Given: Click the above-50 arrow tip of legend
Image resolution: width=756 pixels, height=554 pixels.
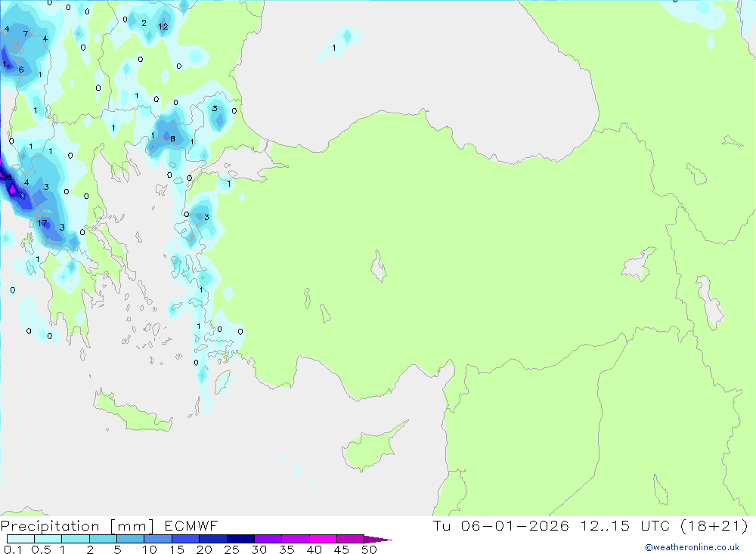Looking at the screenshot, I should coord(378,539).
